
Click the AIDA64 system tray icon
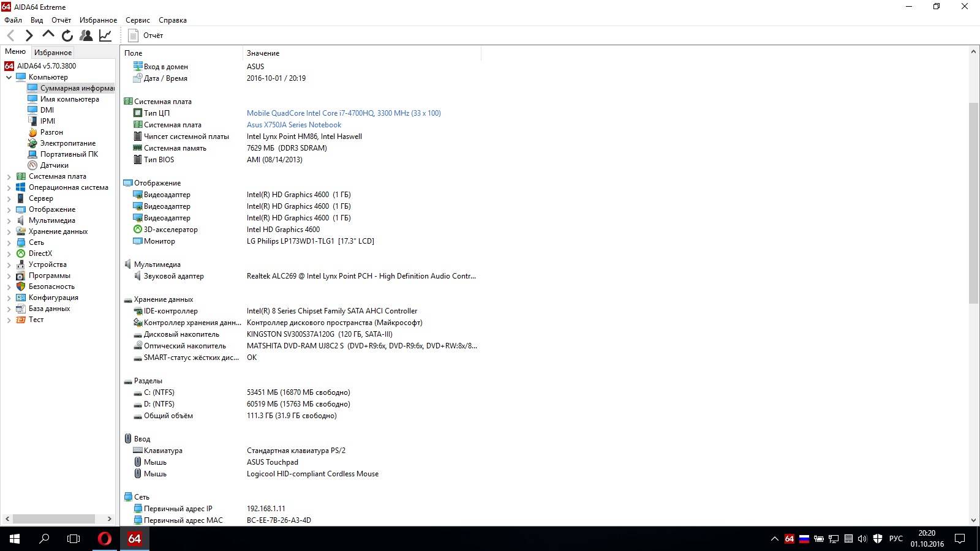(x=790, y=539)
